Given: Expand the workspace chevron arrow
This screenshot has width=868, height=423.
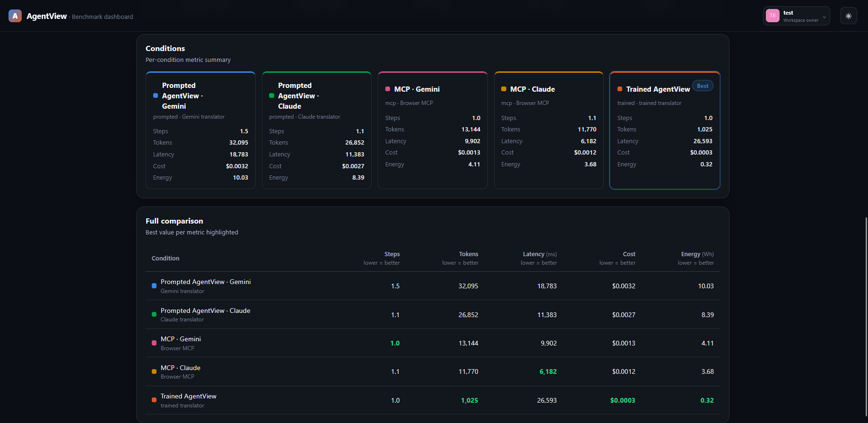Looking at the screenshot, I should (824, 17).
